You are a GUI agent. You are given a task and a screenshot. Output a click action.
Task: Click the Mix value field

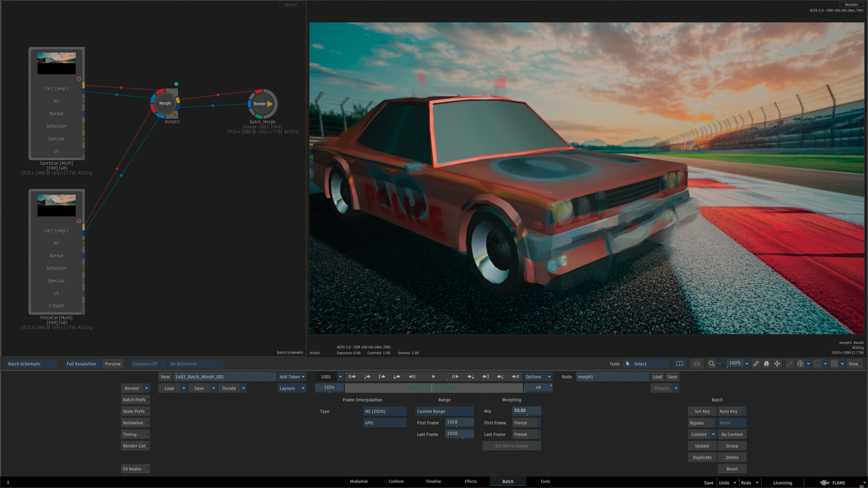pyautogui.click(x=526, y=411)
